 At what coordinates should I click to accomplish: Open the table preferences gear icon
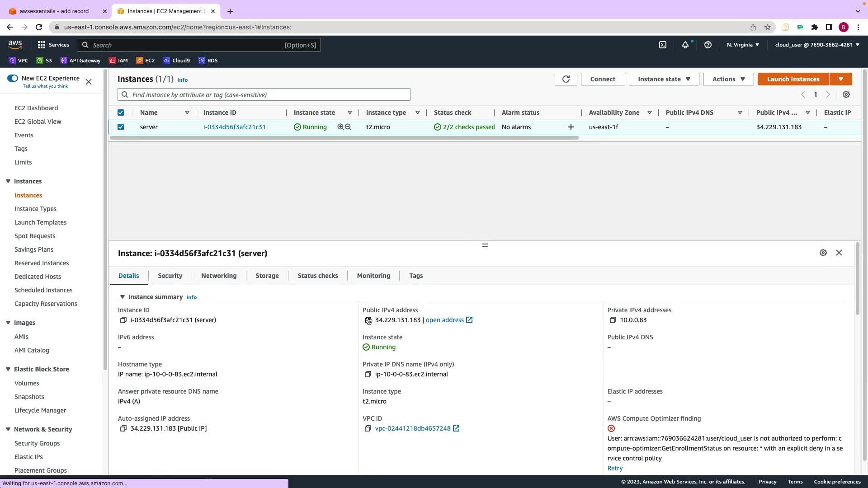(846, 94)
